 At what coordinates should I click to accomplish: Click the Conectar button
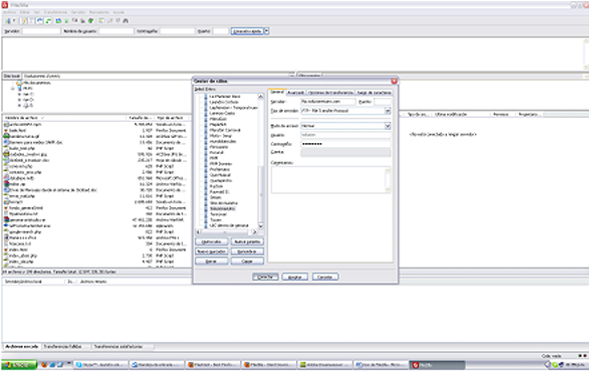(x=265, y=277)
